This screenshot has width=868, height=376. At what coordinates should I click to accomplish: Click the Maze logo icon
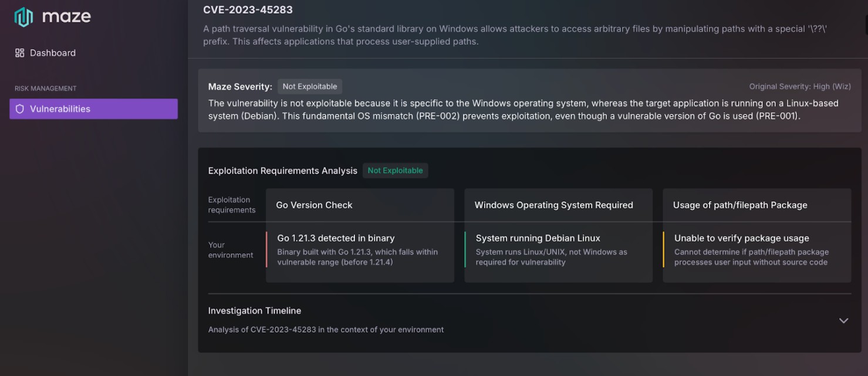(23, 17)
